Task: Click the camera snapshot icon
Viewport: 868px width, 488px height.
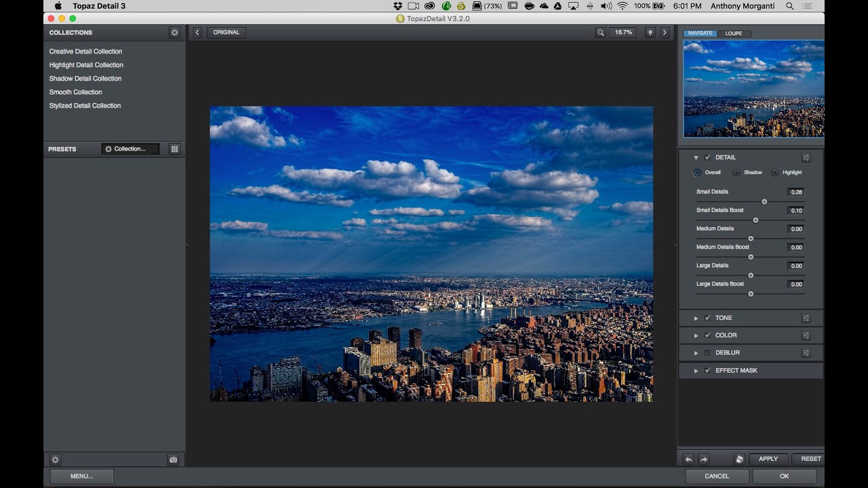Action: click(173, 460)
